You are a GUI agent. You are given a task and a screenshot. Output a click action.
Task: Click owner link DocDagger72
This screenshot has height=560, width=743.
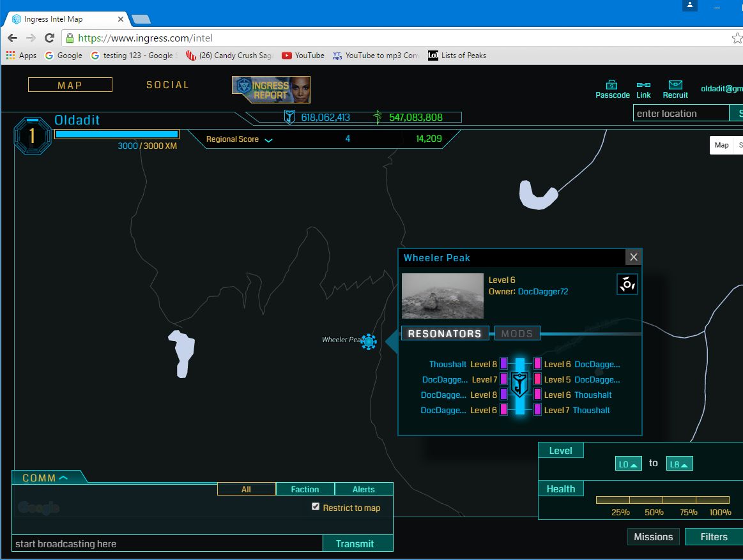(542, 292)
